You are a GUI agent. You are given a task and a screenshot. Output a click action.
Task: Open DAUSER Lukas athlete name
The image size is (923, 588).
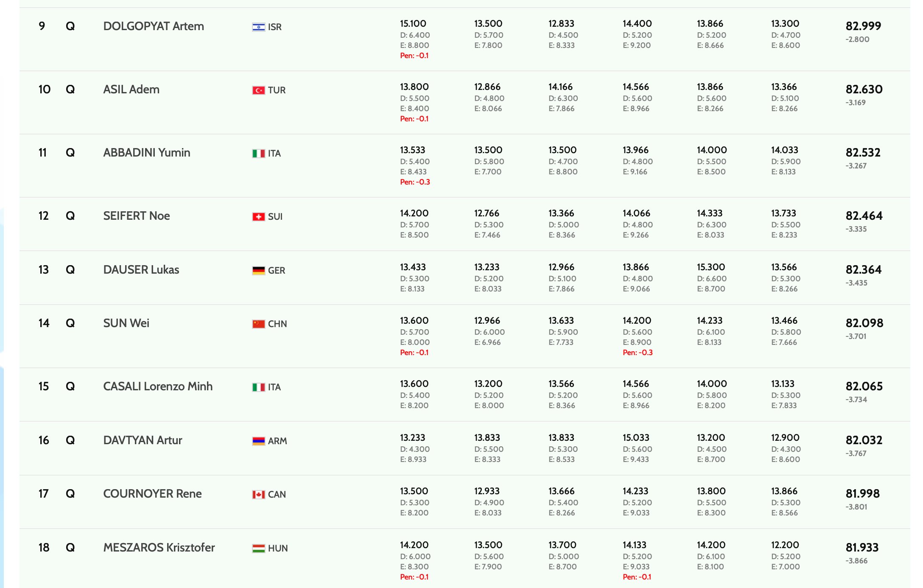(x=141, y=270)
